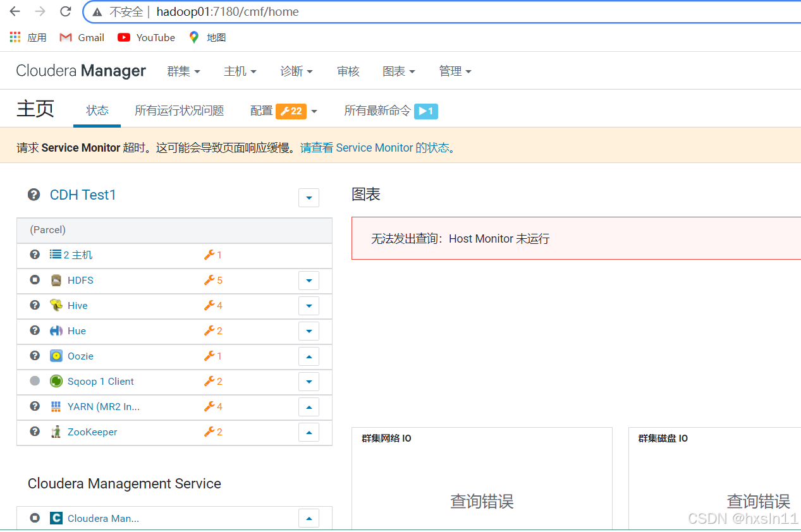The width and height of the screenshot is (801, 532).
Task: Click the Oozie service icon
Action: 56,356
